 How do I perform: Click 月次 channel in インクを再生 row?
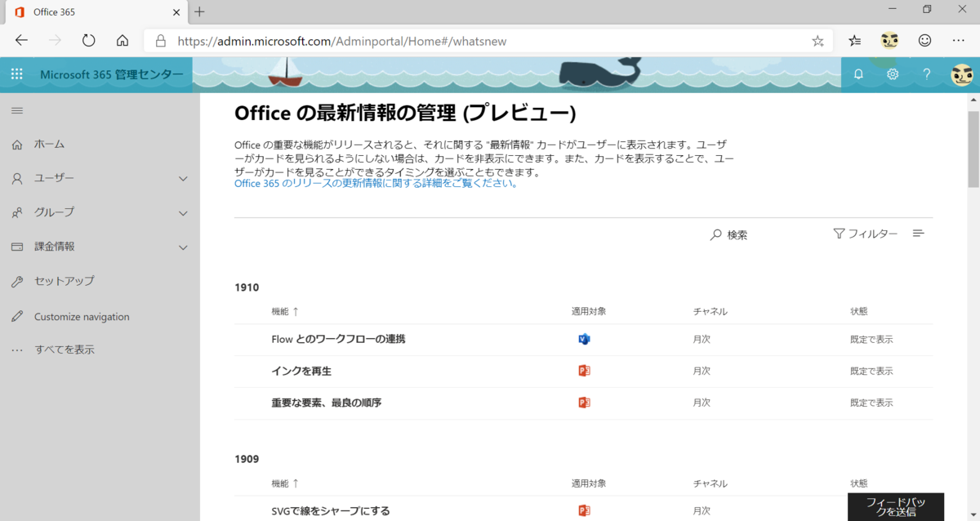[702, 371]
